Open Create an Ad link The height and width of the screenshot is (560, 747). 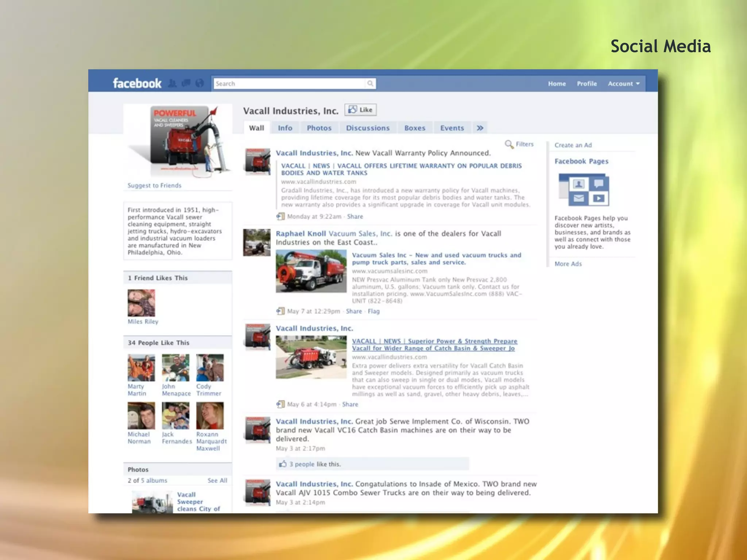[573, 145]
